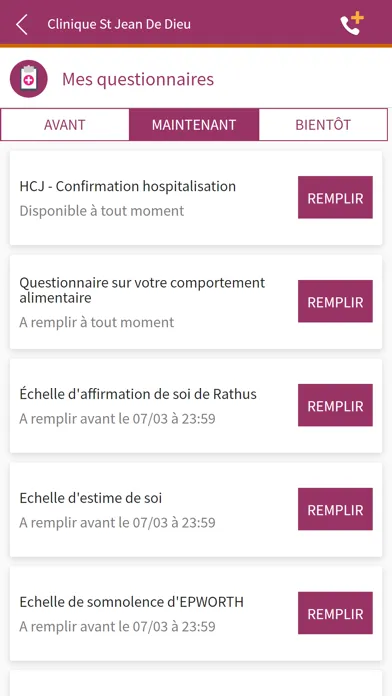
Task: Tap REMPLIR for EPWORTH somnolence scale
Action: [x=335, y=613]
